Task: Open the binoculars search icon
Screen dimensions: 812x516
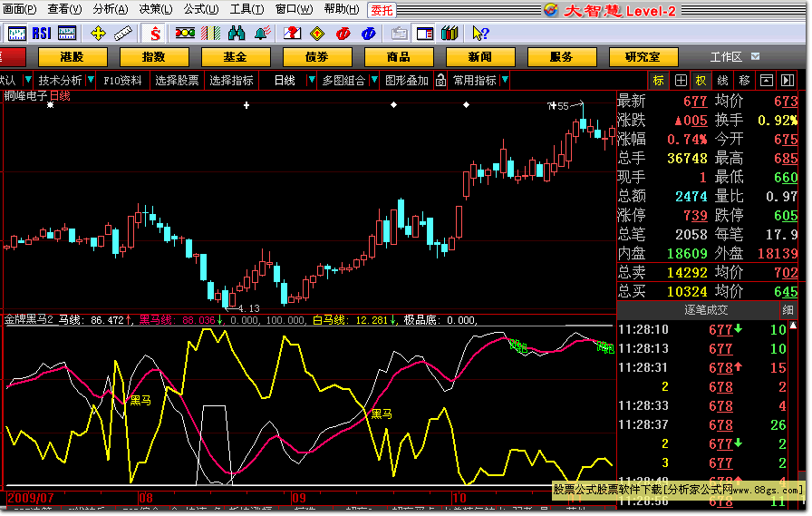Action: click(x=237, y=34)
